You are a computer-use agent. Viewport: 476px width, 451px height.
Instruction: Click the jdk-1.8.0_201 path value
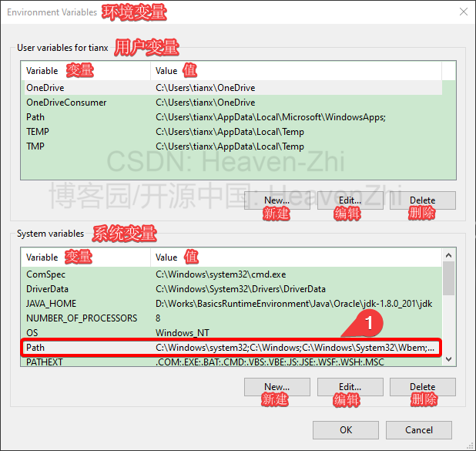[x=294, y=304]
